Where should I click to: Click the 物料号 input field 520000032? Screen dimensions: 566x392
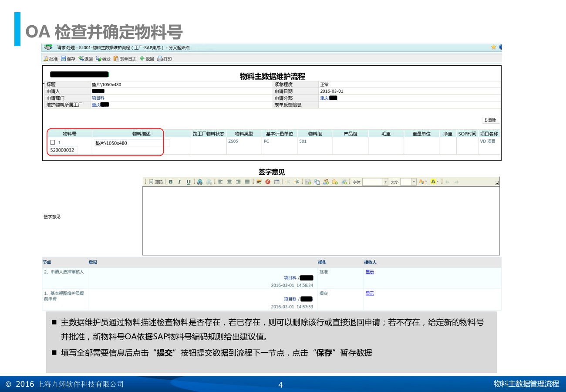63,150
